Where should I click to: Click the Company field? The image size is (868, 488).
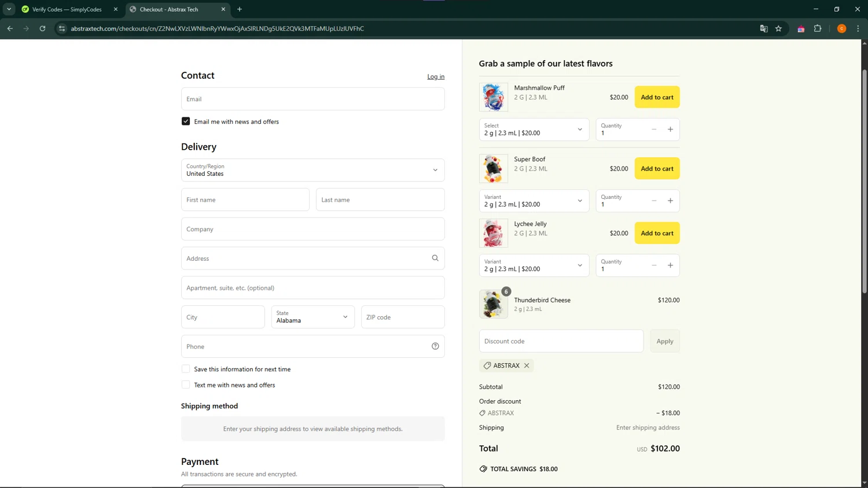point(313,229)
